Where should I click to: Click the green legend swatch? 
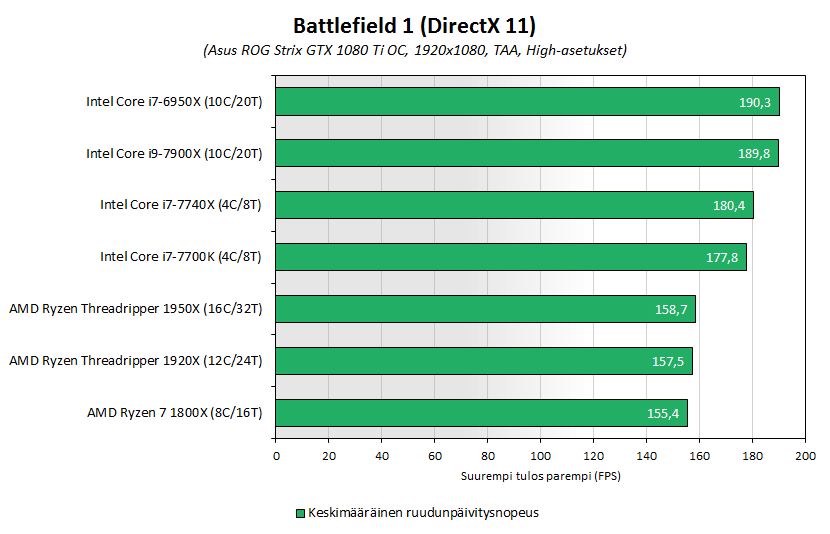tap(300, 513)
